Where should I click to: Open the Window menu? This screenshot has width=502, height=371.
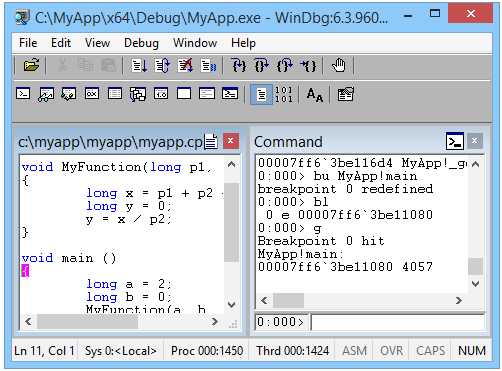pyautogui.click(x=195, y=43)
